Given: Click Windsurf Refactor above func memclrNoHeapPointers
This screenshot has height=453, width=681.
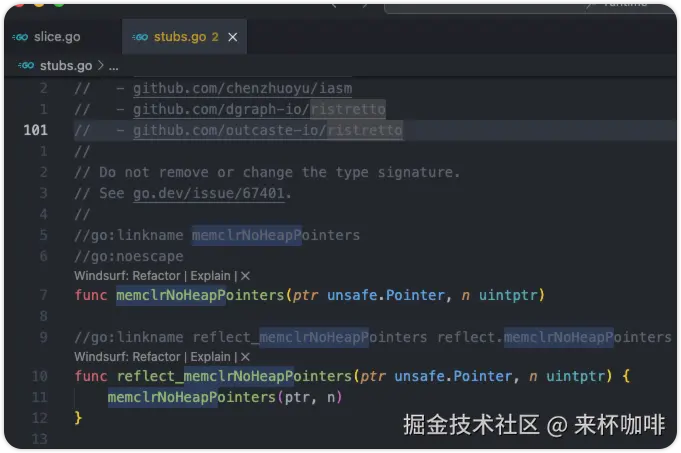Looking at the screenshot, I should click(x=156, y=276).
